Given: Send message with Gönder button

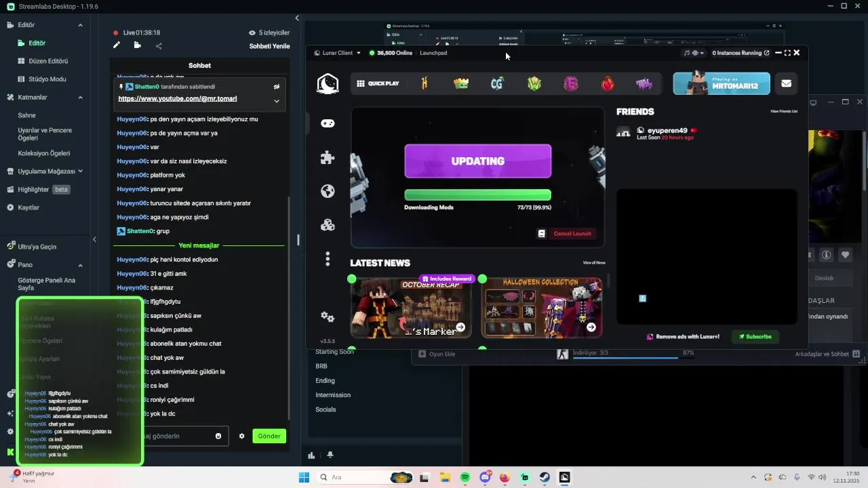Looking at the screenshot, I should 269,436.
